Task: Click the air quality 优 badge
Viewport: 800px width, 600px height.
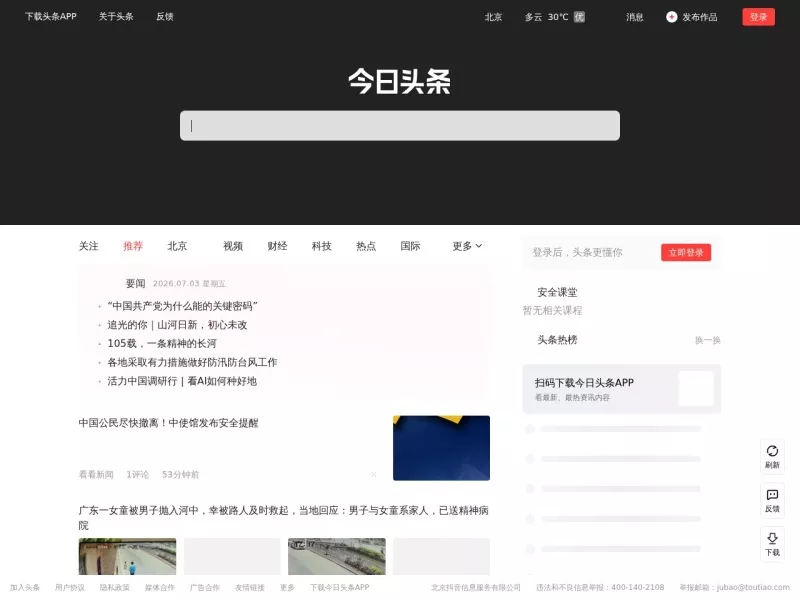Action: tap(579, 17)
